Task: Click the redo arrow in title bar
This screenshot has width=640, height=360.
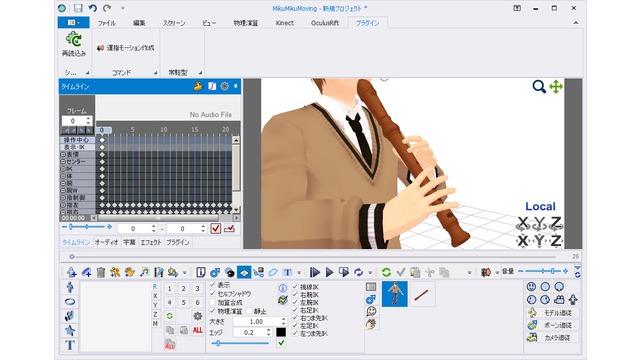Action: (107, 8)
